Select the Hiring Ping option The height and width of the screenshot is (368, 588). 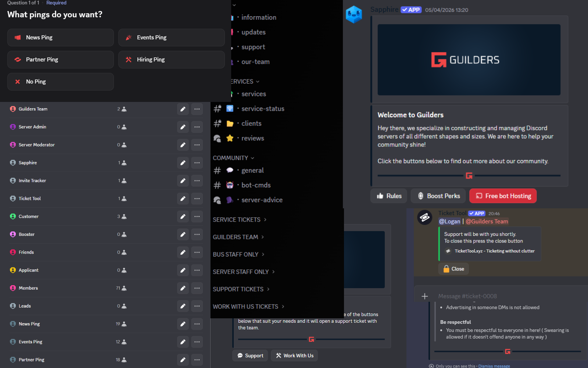pyautogui.click(x=172, y=60)
